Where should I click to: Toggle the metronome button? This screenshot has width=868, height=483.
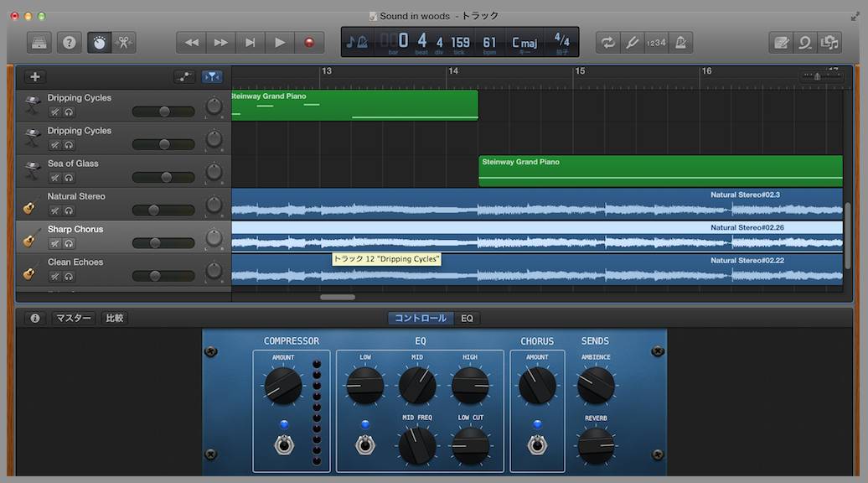coord(681,43)
